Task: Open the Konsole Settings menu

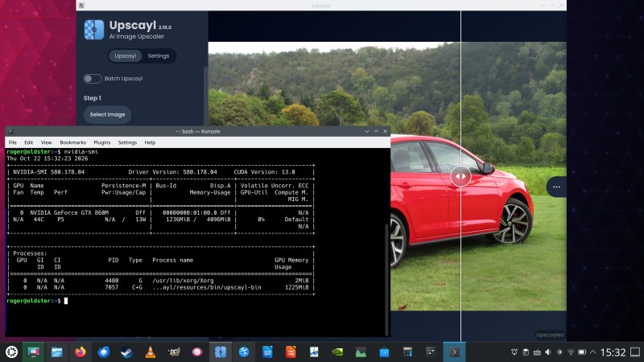Action: 127,142
